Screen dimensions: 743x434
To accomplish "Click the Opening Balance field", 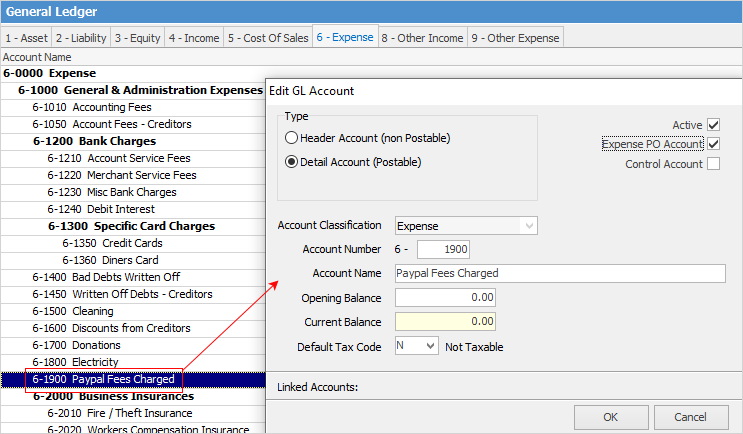I will pyautogui.click(x=445, y=298).
